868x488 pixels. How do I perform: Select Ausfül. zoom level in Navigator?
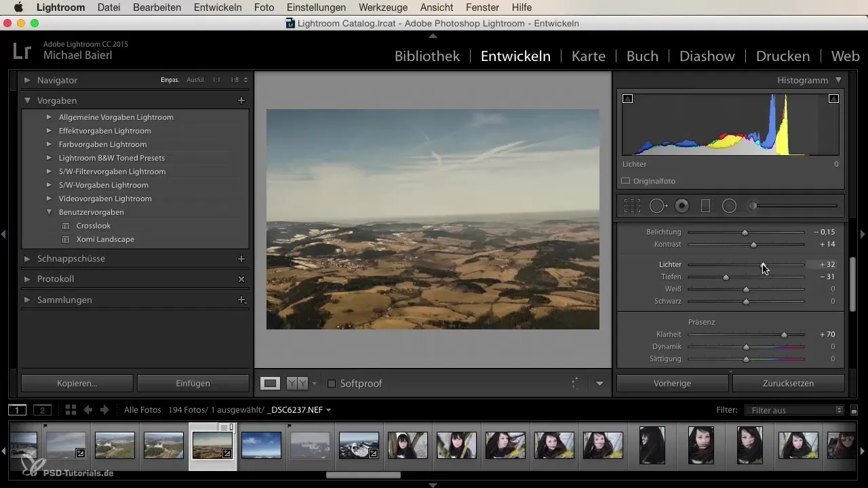[196, 80]
